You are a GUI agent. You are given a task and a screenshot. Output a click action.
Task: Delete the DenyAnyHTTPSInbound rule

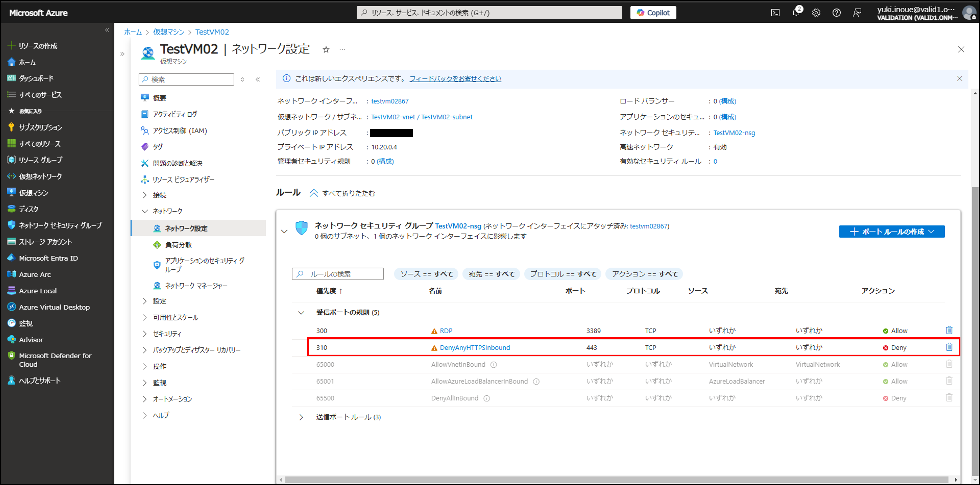point(949,347)
